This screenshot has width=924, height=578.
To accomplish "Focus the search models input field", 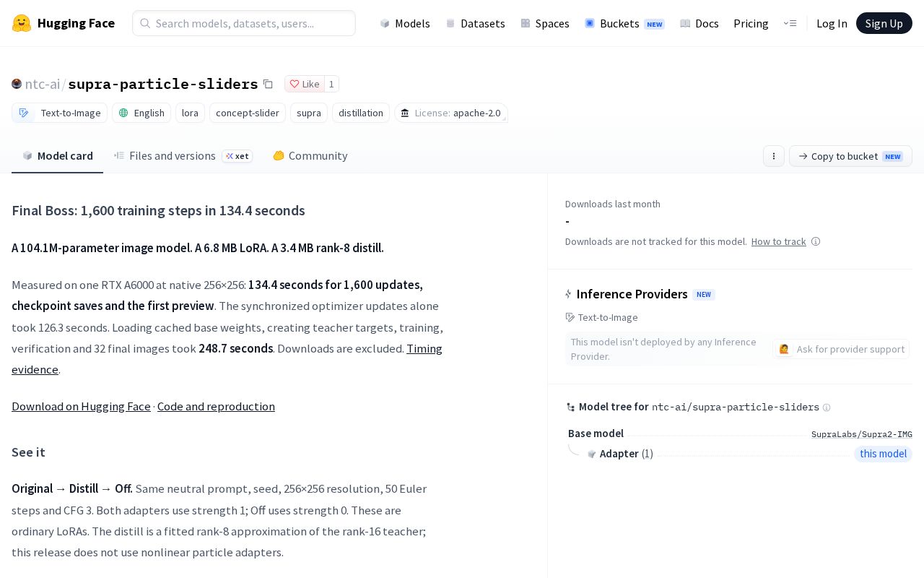I will [244, 23].
